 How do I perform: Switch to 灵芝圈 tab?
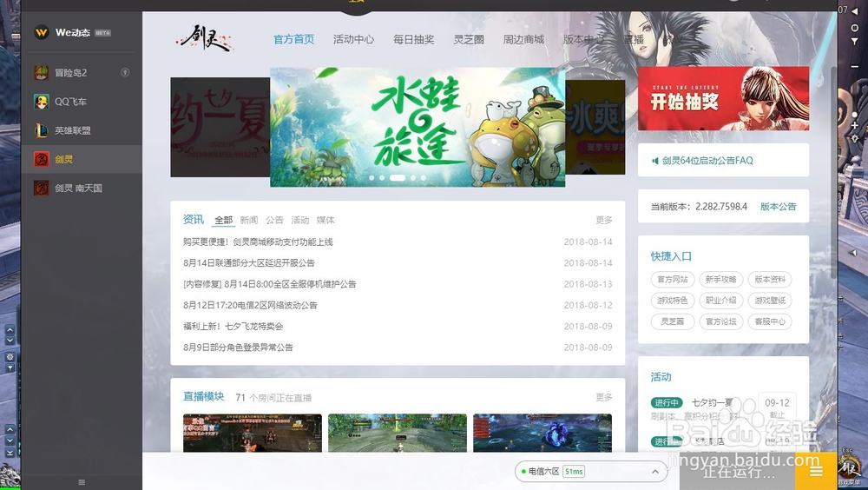(469, 39)
